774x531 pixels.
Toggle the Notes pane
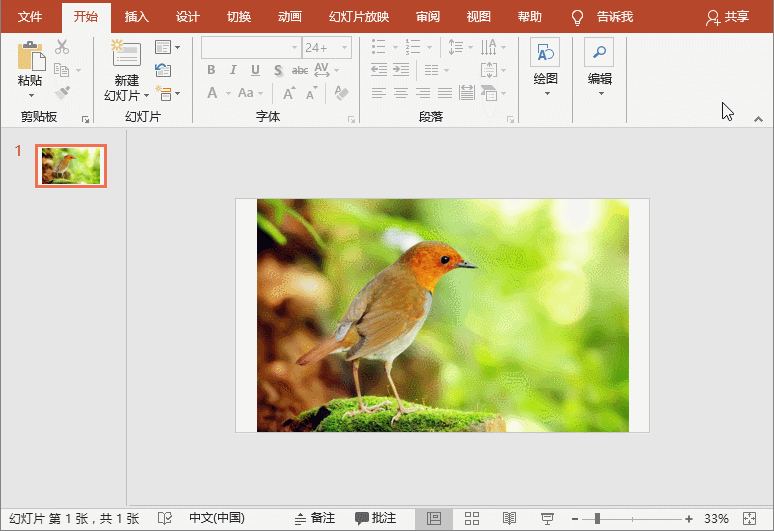(x=314, y=518)
